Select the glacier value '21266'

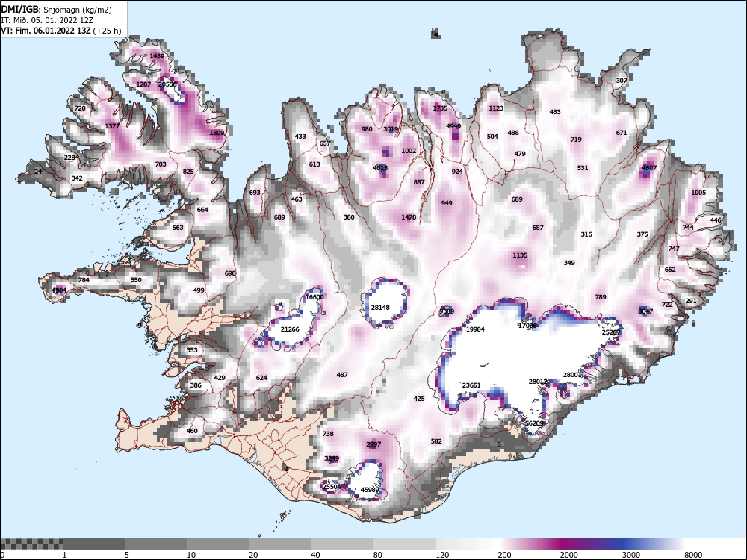[x=290, y=329]
